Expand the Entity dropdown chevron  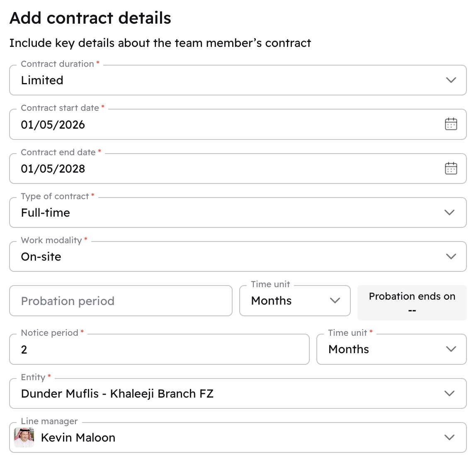pos(449,393)
